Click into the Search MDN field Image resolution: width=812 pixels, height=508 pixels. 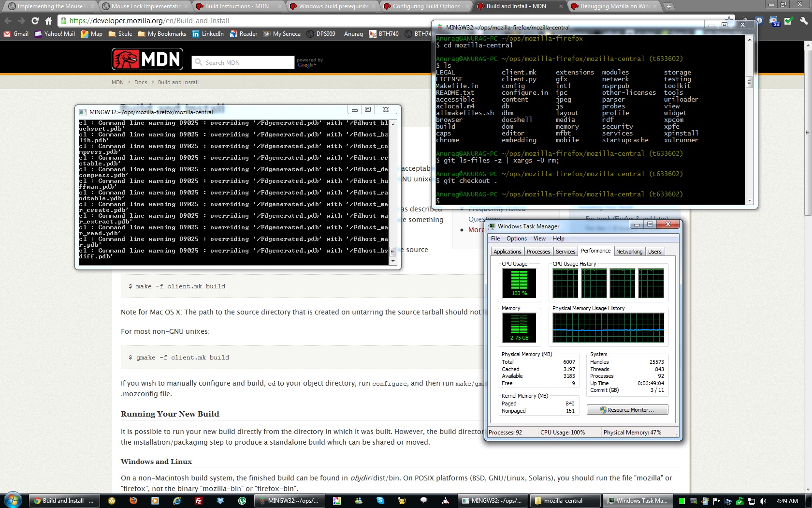(x=243, y=62)
